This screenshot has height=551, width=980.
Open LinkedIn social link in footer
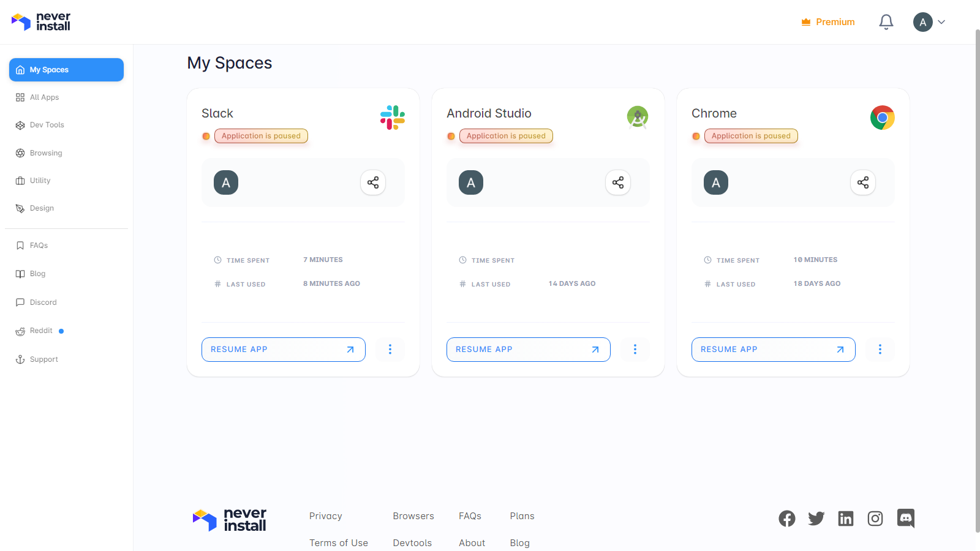(x=846, y=519)
